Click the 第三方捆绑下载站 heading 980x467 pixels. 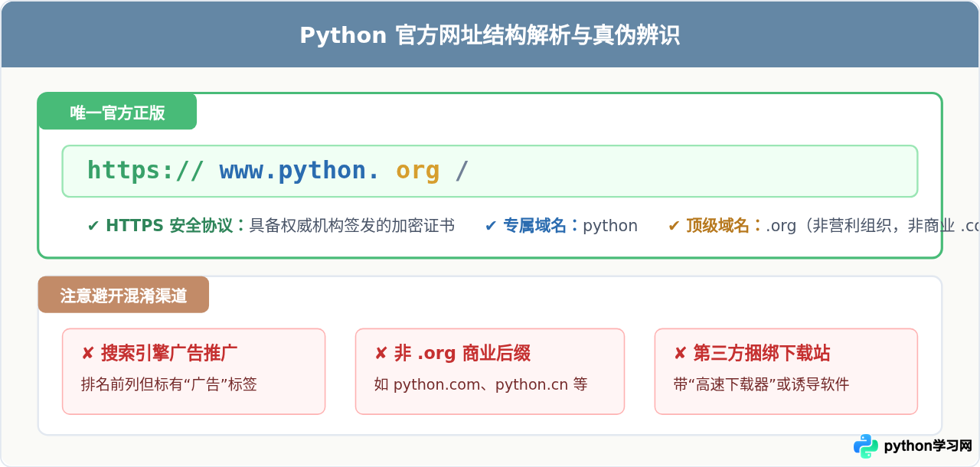point(762,354)
